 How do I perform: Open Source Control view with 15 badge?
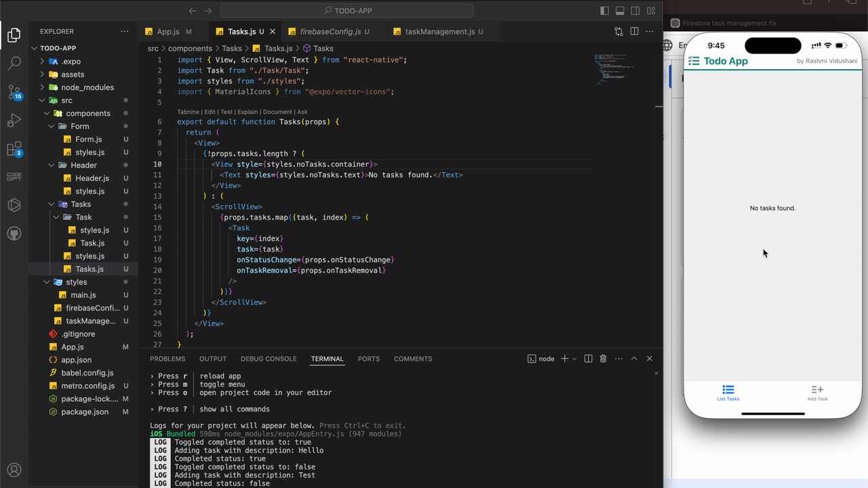pyautogui.click(x=14, y=92)
